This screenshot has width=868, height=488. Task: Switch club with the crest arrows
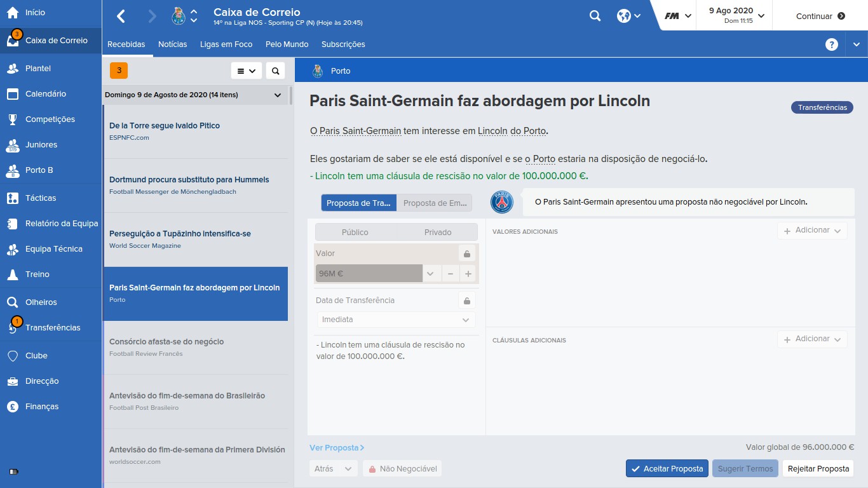click(194, 17)
